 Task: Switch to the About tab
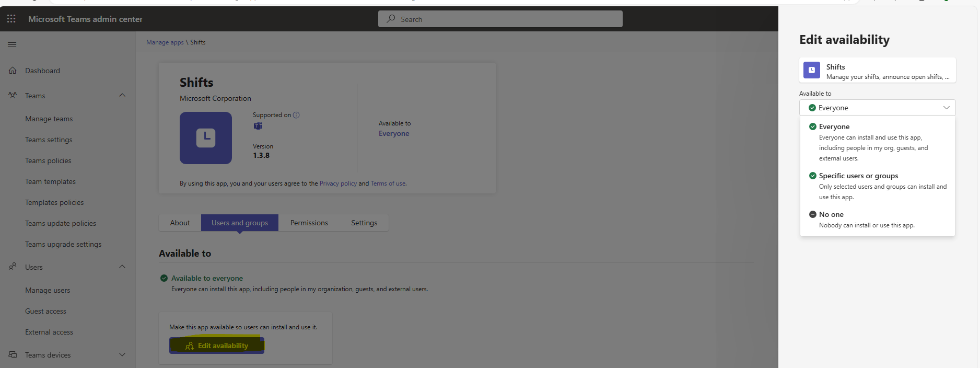180,223
